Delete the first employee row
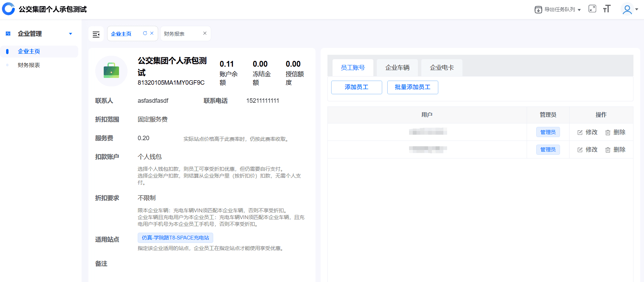Screen dimensions: 644x282 tap(615, 132)
